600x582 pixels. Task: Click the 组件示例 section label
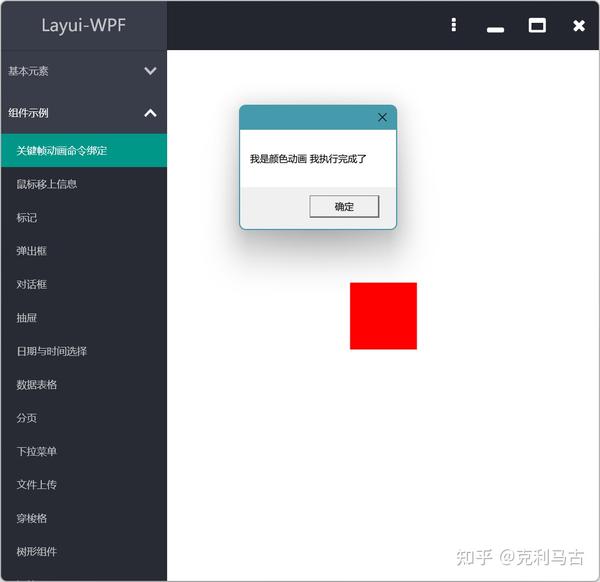tap(28, 113)
